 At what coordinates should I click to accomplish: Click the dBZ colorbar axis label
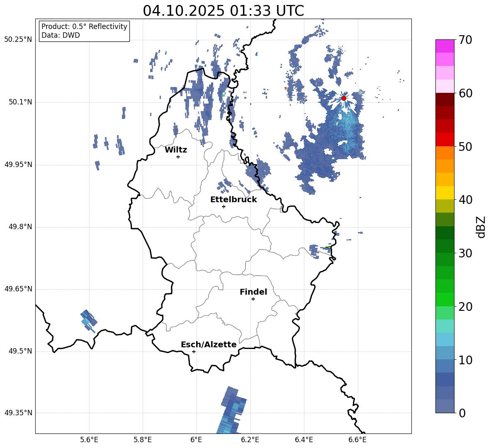point(481,227)
